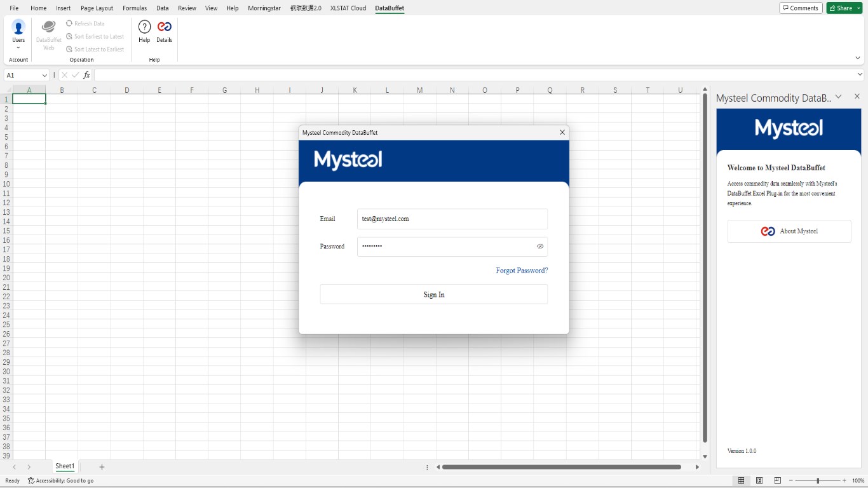The image size is (868, 488).
Task: Open the Comments button
Action: [x=801, y=8]
